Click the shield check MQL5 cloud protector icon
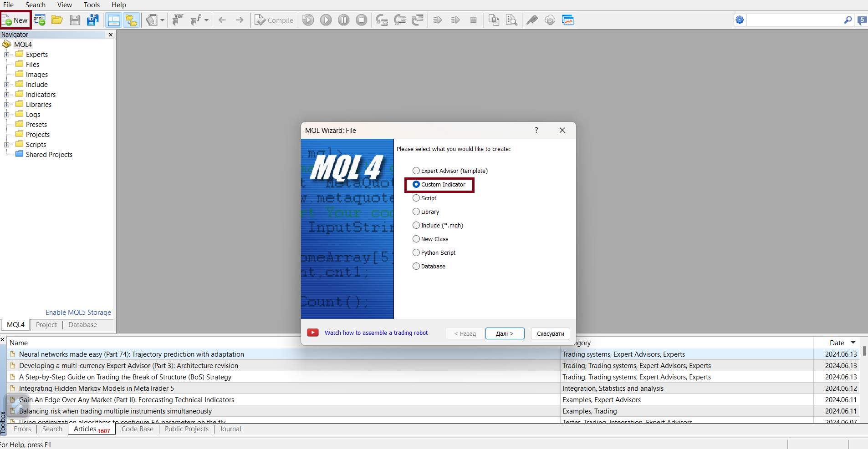This screenshot has height=449, width=868. (550, 20)
